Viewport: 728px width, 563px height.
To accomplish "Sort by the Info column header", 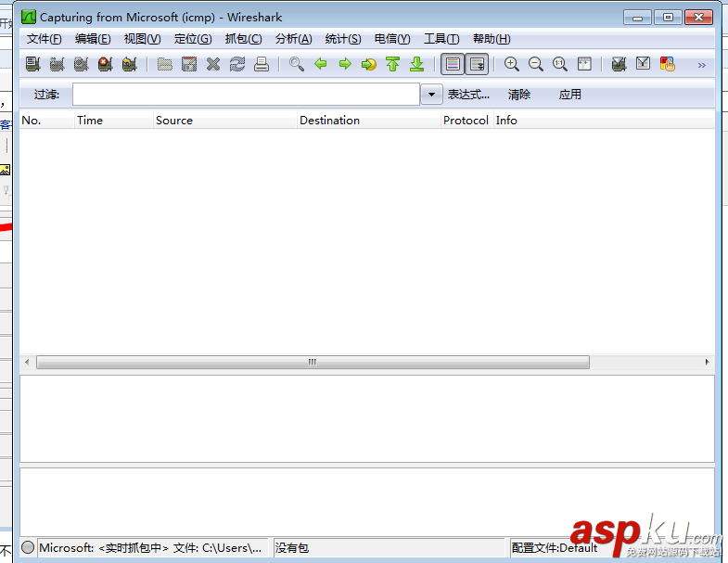I will 604,121.
